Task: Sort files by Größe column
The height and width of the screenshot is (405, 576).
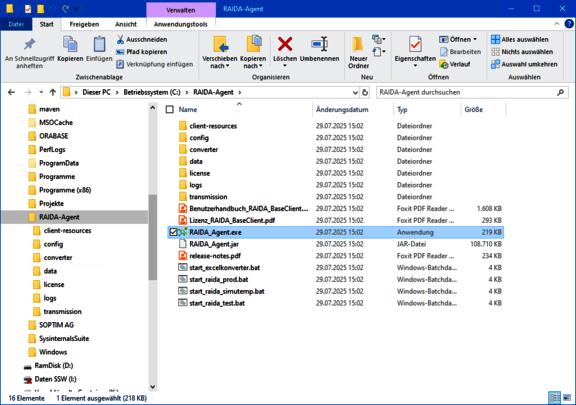Action: point(474,110)
